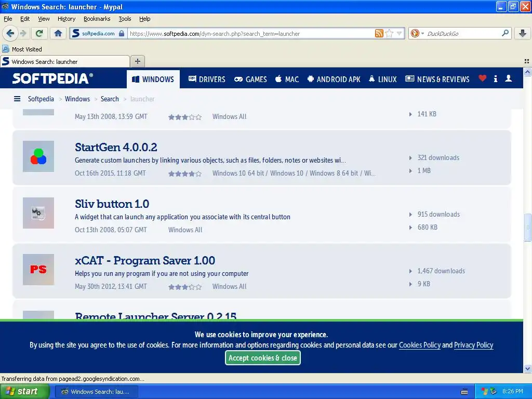532x399 pixels.
Task: Select the WINDOWS section tab
Action: [x=153, y=79]
